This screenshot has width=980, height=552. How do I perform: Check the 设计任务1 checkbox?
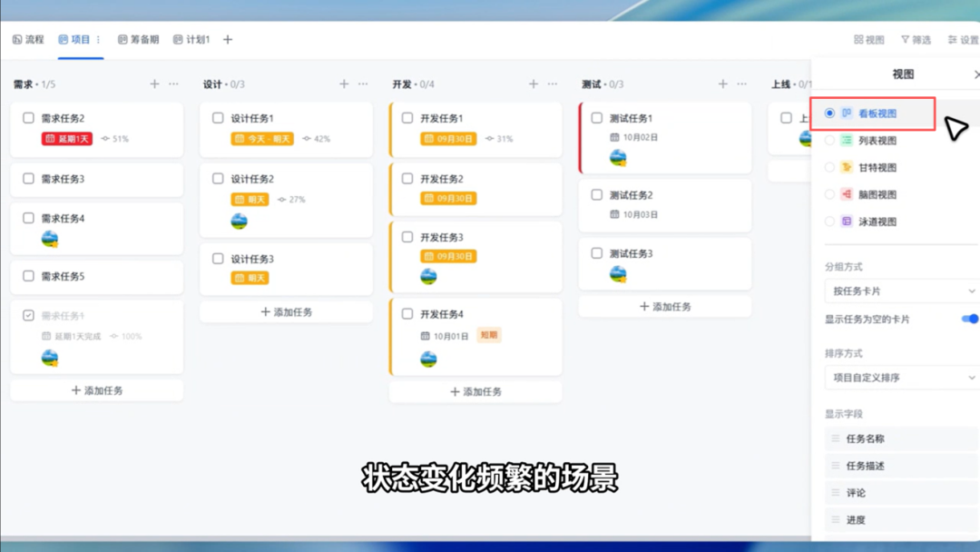[x=218, y=117]
